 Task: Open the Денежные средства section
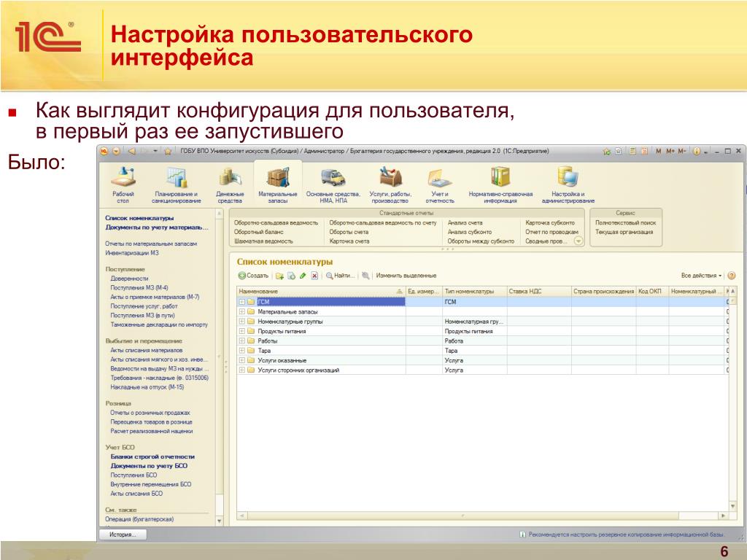(230, 185)
